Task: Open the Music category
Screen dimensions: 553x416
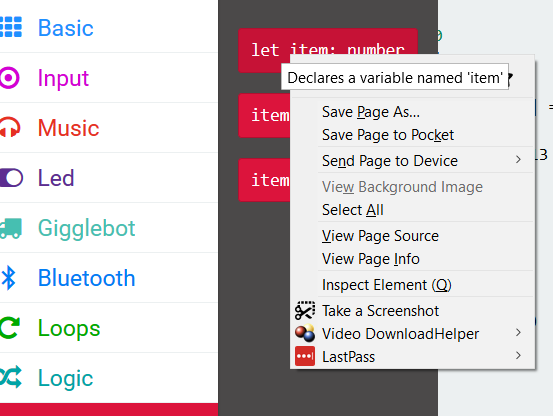Action: (109, 128)
